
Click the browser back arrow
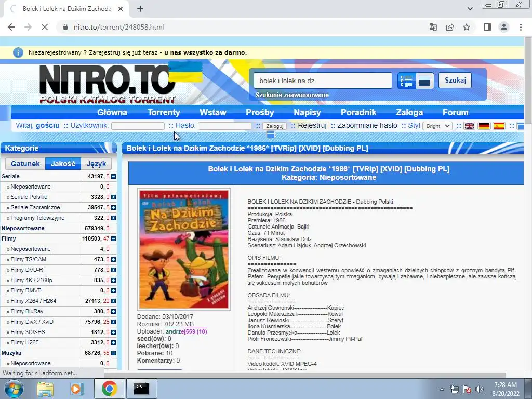11,27
